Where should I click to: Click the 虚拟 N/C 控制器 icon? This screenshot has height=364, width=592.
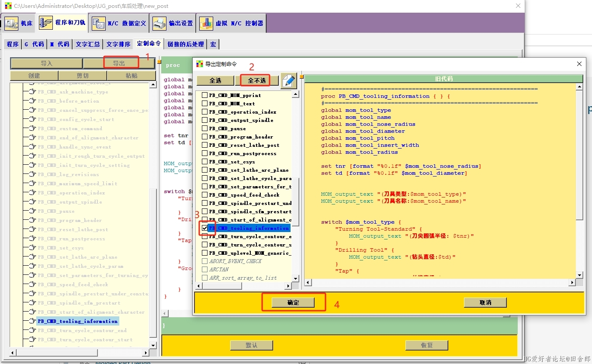[206, 23]
